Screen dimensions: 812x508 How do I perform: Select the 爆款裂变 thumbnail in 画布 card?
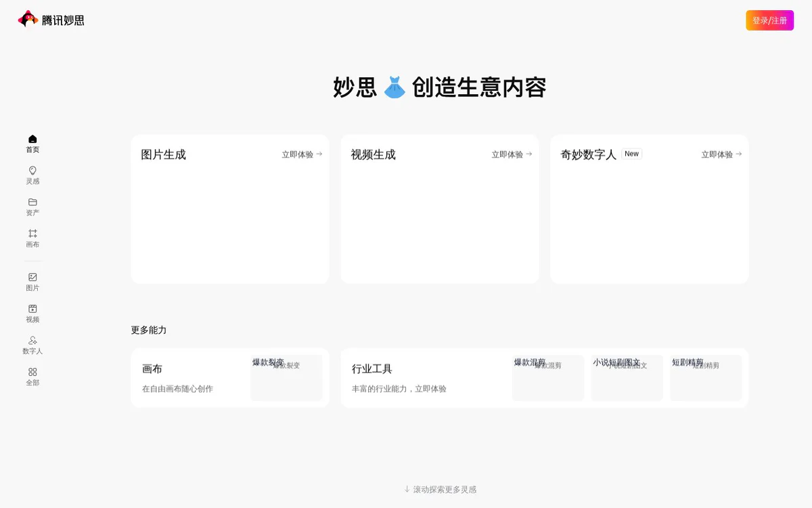click(x=286, y=378)
